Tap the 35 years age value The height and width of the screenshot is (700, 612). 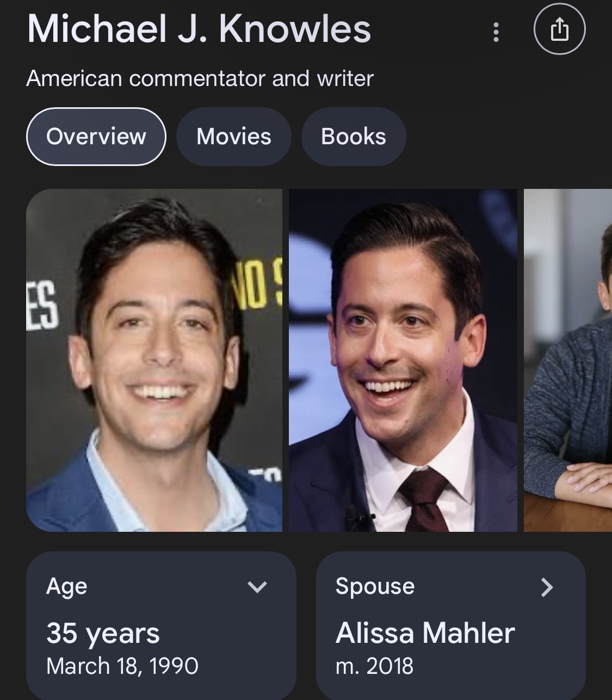(103, 634)
